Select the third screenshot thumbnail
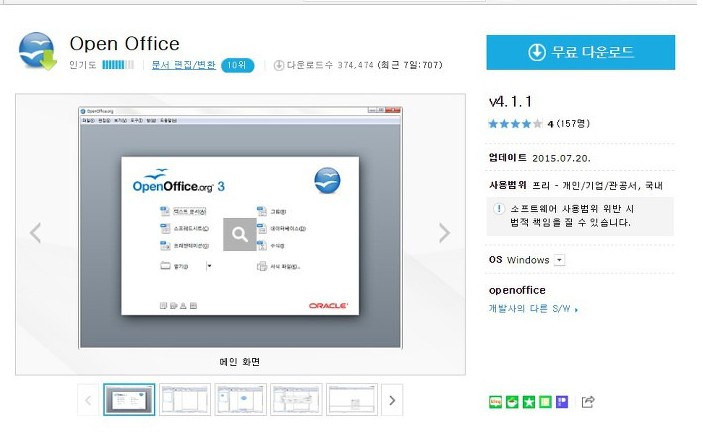This screenshot has height=442, width=703. tap(240, 399)
